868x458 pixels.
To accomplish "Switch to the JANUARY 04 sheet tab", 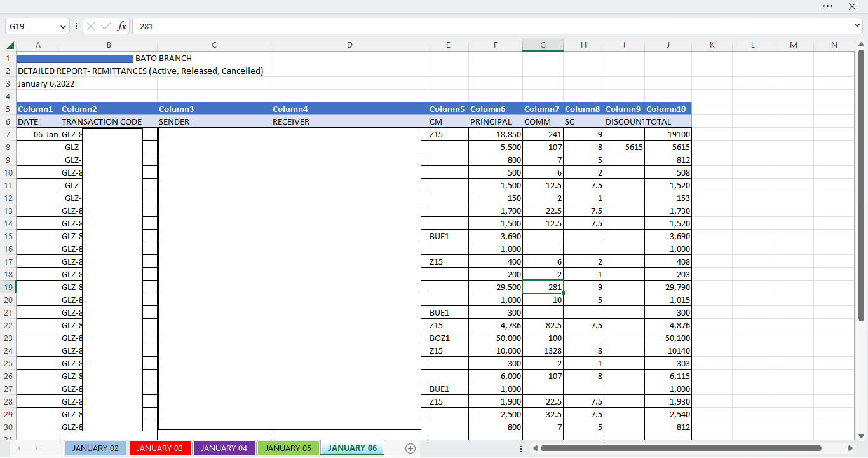I will coord(224,448).
